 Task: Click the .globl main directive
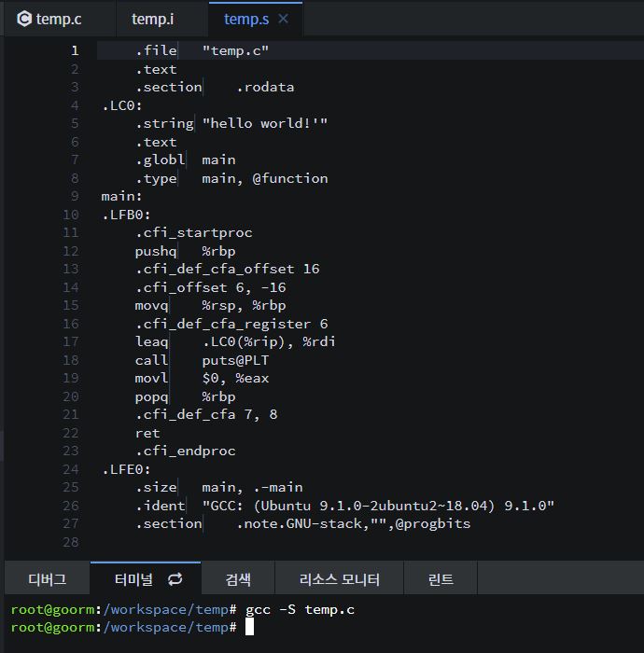186,160
